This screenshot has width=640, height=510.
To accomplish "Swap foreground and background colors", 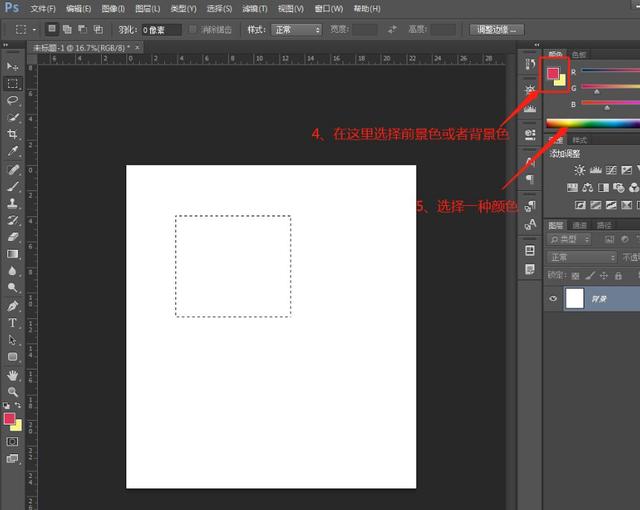I will pyautogui.click(x=18, y=405).
